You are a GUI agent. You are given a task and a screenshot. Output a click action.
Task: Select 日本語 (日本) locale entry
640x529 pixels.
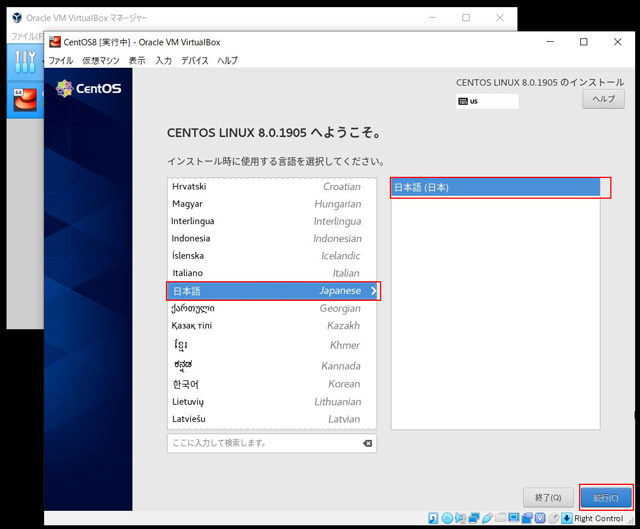pyautogui.click(x=496, y=188)
